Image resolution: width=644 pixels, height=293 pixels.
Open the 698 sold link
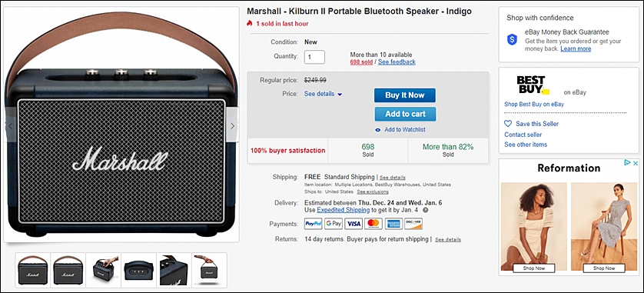click(361, 62)
